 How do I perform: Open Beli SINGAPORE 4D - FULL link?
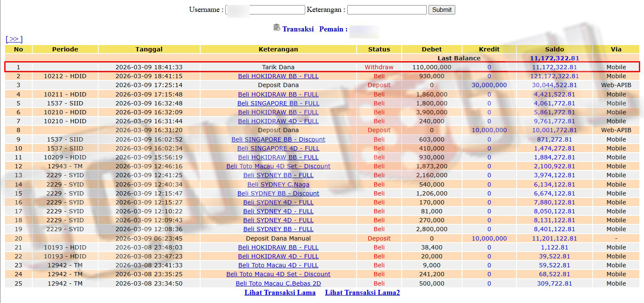(x=278, y=148)
